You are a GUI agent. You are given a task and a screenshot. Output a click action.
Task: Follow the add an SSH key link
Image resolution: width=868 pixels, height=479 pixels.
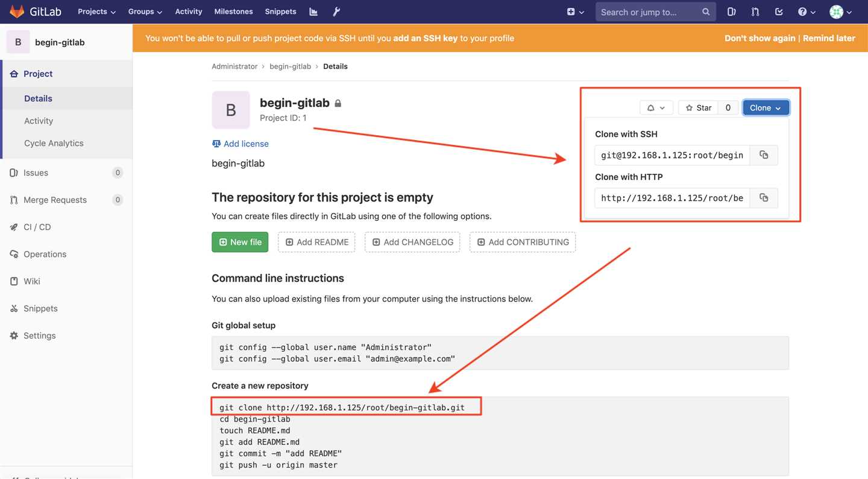pos(425,38)
